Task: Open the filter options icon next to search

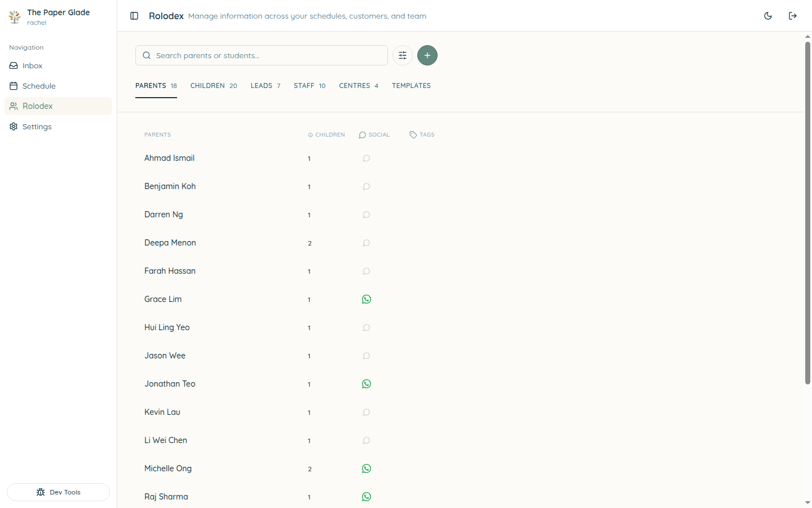Action: [x=403, y=55]
